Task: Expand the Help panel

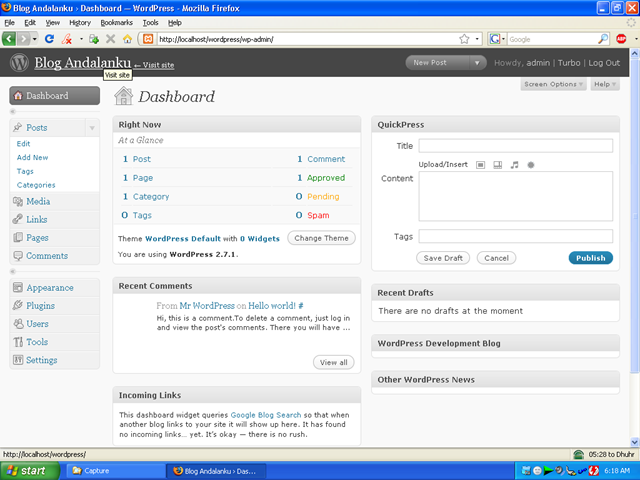Action: point(604,84)
